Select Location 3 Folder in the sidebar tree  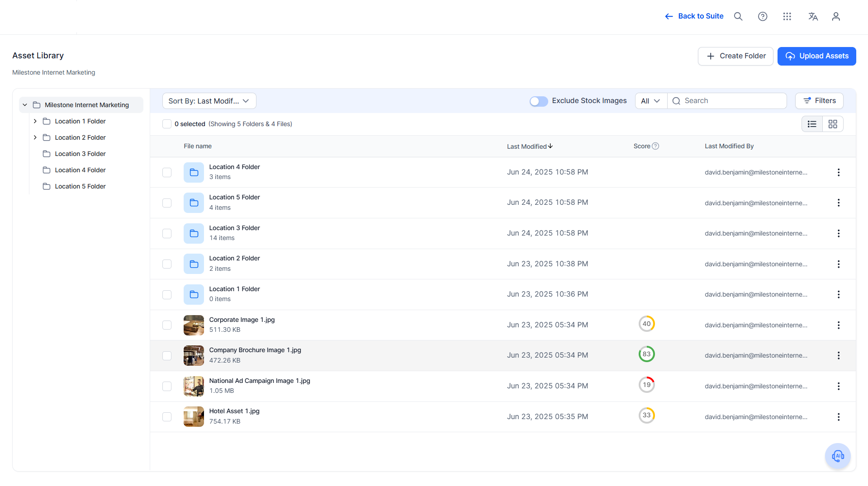tap(80, 154)
